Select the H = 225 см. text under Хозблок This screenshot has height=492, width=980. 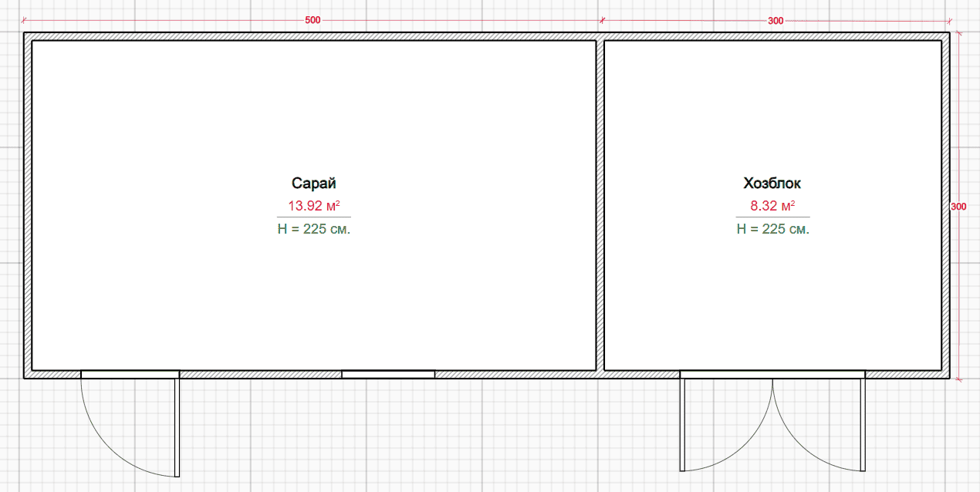click(x=773, y=229)
